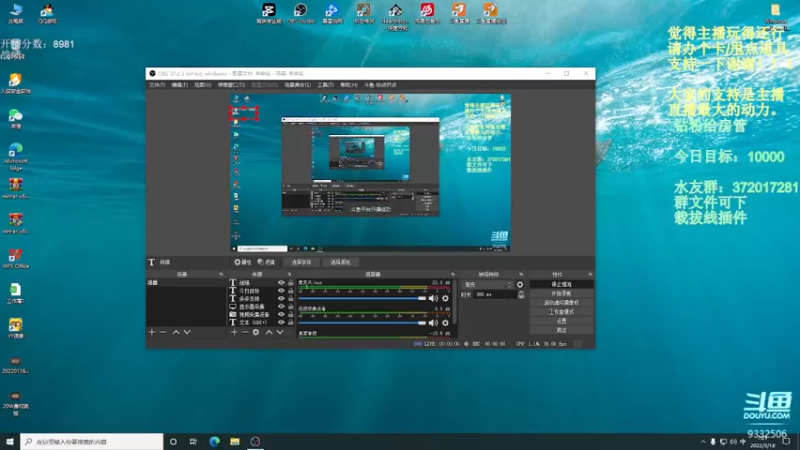Image resolution: width=800 pixels, height=450 pixels.
Task: Click the Windows taskbar search box
Action: coord(92,441)
